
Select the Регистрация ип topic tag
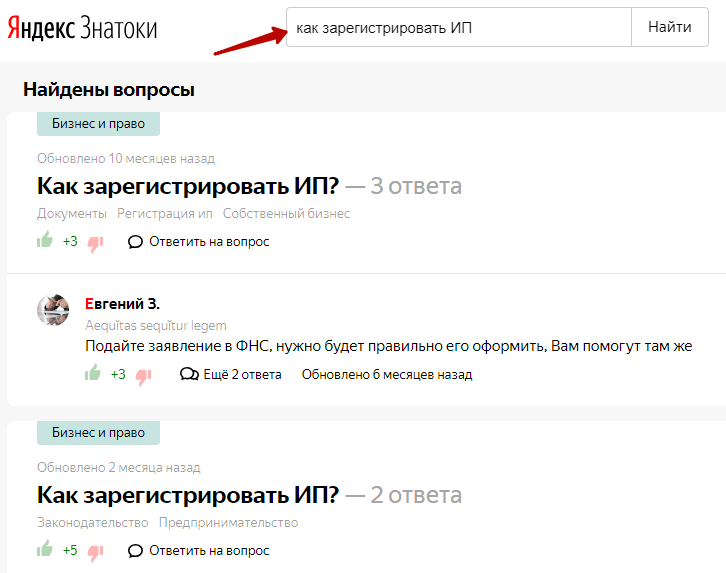pos(165,213)
